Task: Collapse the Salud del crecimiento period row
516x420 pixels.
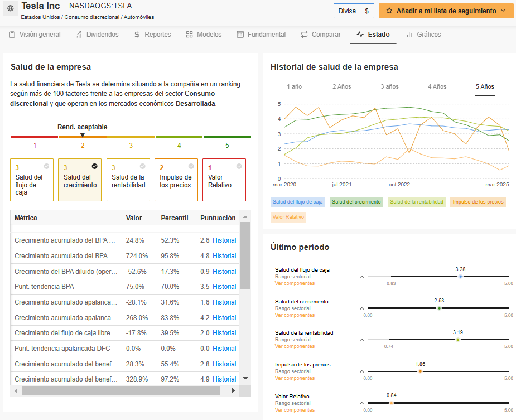Action: pos(362,308)
